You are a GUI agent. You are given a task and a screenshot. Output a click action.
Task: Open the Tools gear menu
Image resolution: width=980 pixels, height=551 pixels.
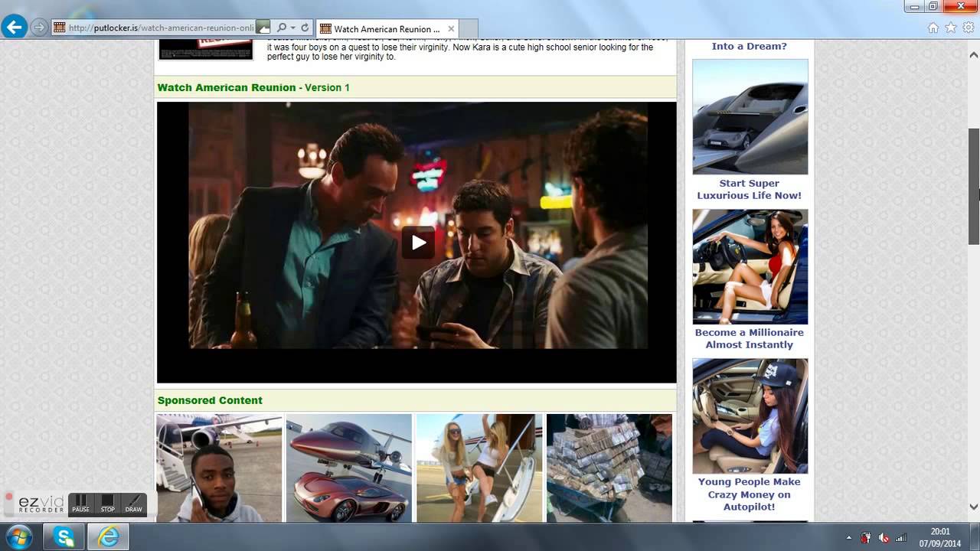click(969, 28)
